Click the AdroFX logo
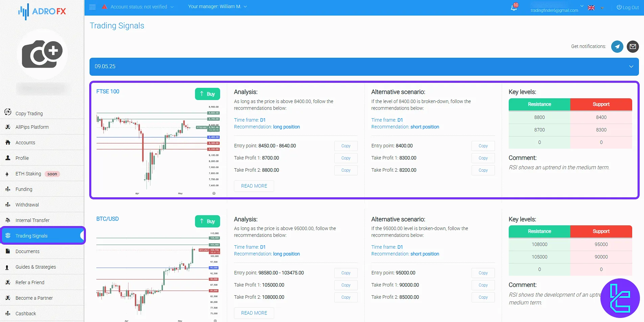This screenshot has width=644, height=322. pos(42,11)
